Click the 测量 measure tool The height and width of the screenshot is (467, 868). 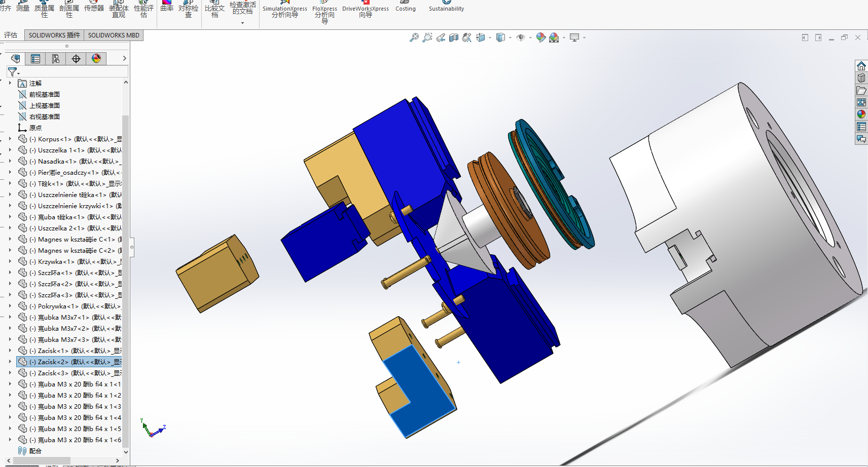click(x=23, y=6)
